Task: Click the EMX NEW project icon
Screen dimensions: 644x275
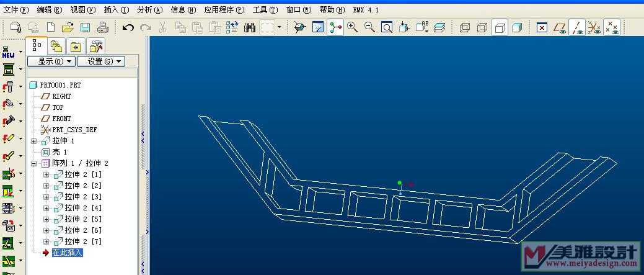Action: pos(8,52)
